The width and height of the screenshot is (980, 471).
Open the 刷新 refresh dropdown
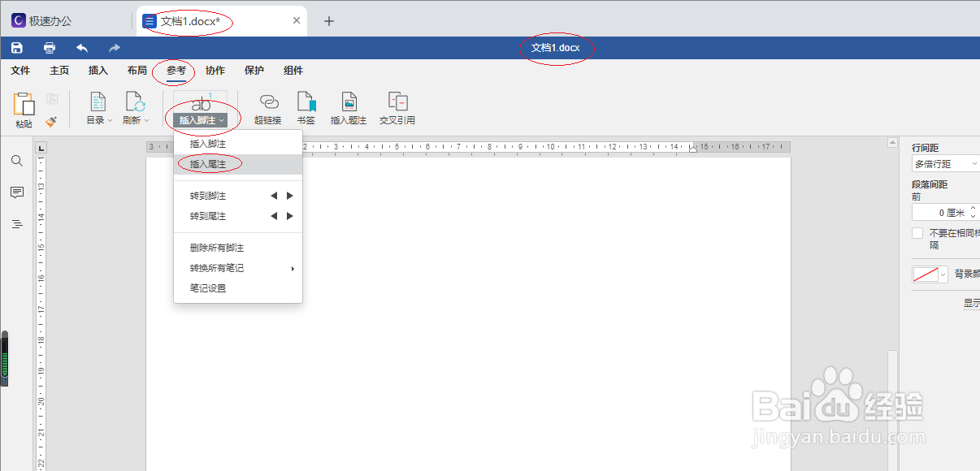coord(136,110)
